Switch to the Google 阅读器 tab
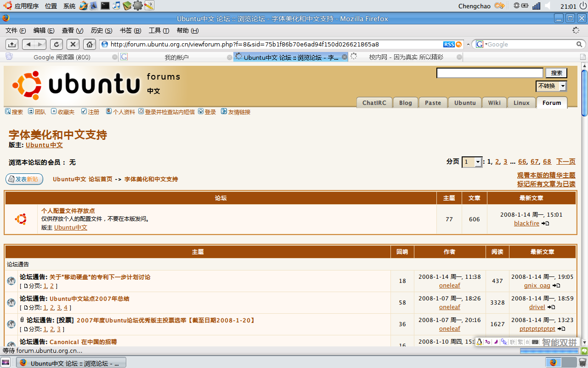 pos(62,57)
